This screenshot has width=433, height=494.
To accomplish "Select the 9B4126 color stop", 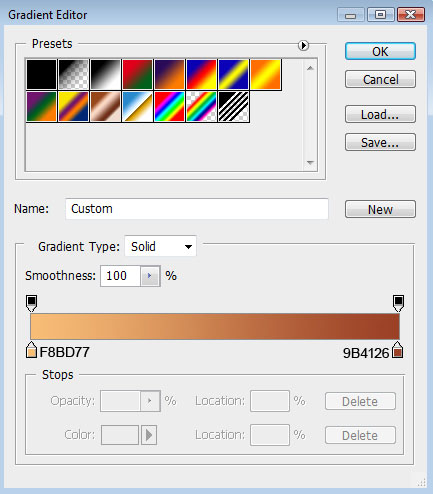I will pyautogui.click(x=397, y=350).
